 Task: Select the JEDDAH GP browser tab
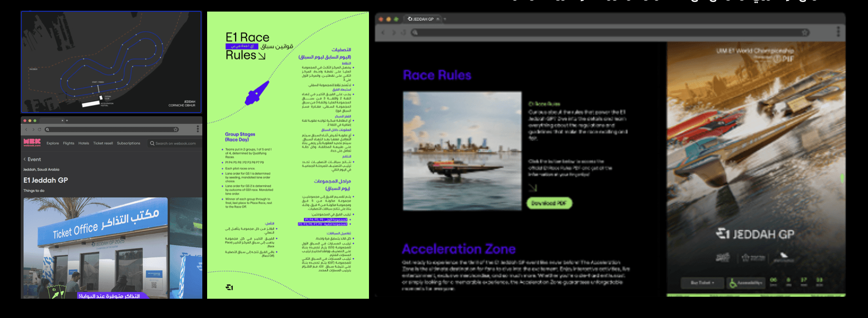423,19
